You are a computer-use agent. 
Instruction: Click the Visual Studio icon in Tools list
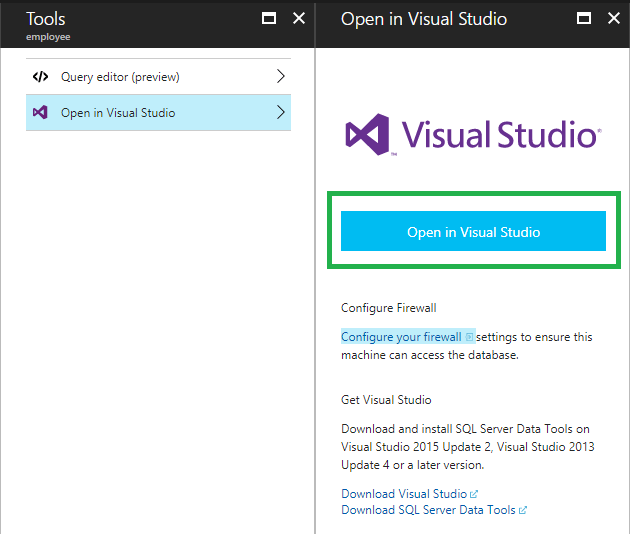point(40,113)
